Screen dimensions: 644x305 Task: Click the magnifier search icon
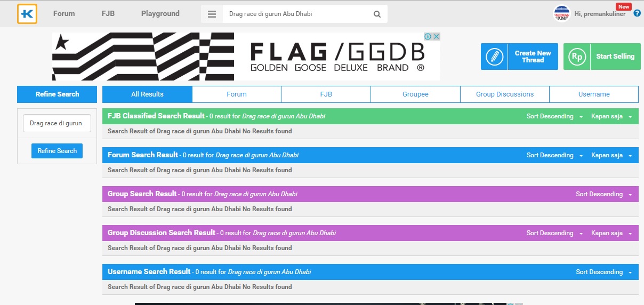[x=377, y=14]
